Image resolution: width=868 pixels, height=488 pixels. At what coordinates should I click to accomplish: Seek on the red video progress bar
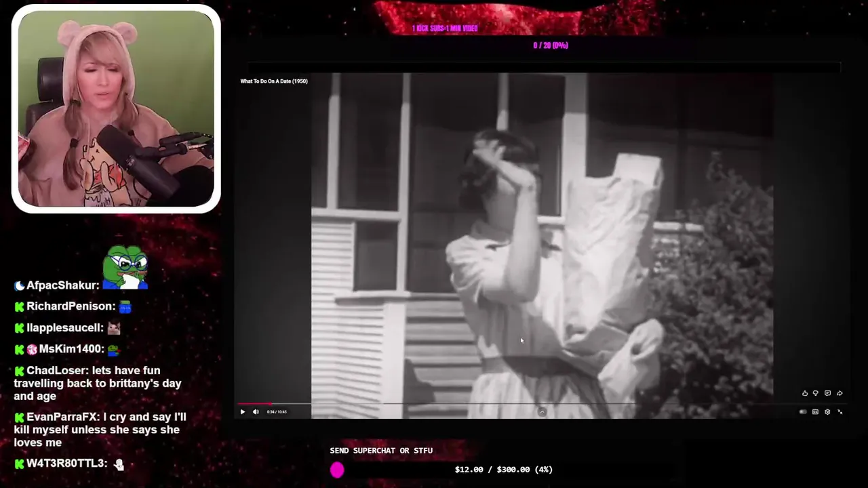point(254,404)
